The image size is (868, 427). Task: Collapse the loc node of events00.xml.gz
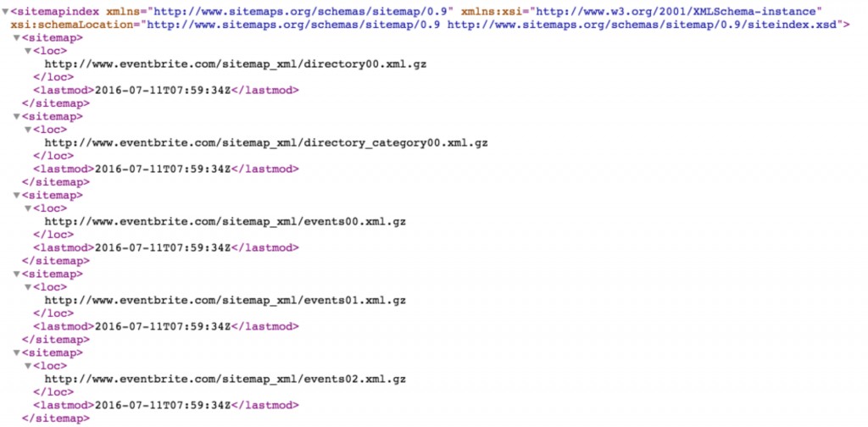[28, 208]
